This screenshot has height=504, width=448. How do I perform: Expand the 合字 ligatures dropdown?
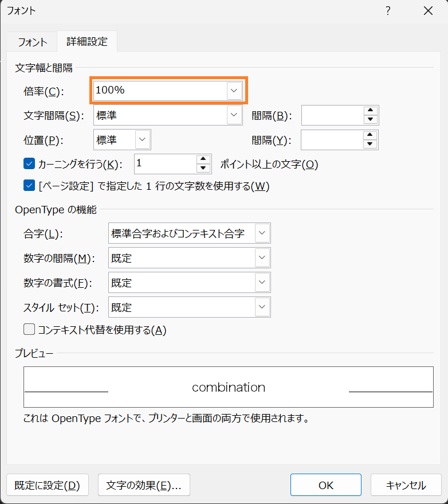pos(262,233)
